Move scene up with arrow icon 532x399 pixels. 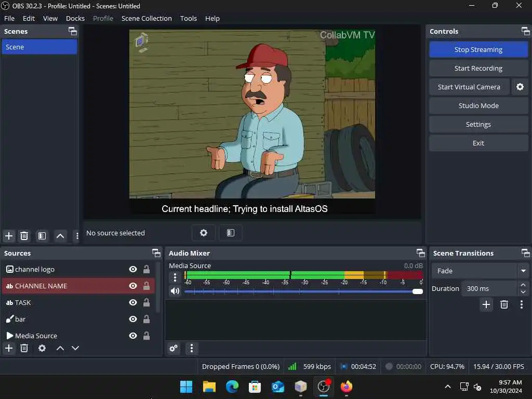click(x=60, y=236)
